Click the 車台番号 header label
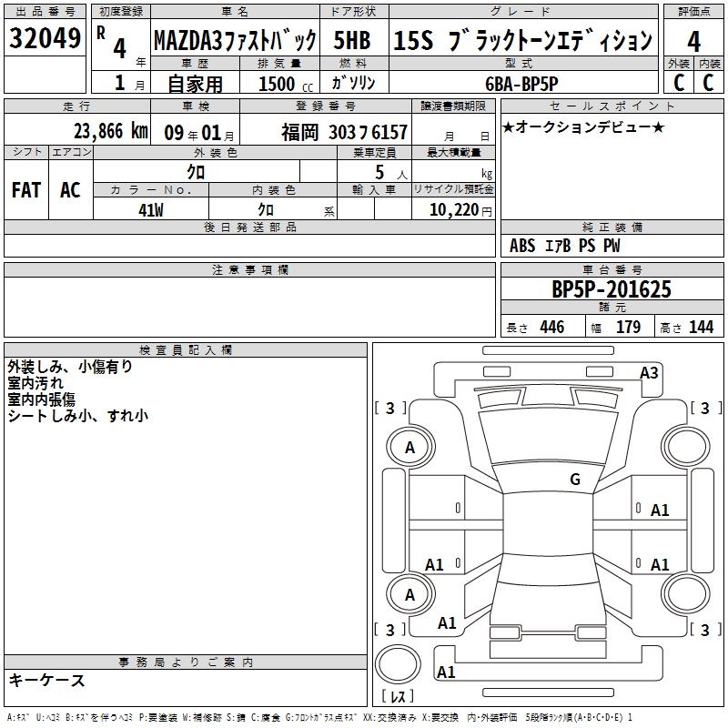Viewport: 728px width, 728px height. coord(612,269)
